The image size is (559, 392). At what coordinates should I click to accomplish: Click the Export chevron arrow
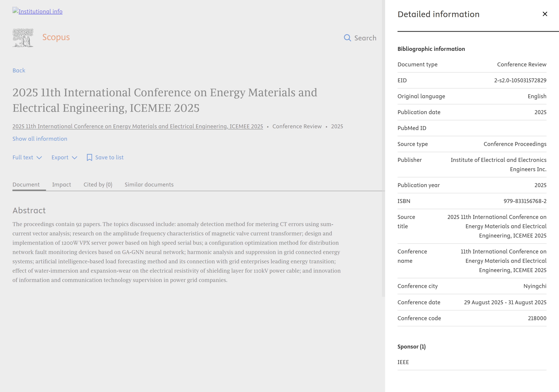click(75, 158)
